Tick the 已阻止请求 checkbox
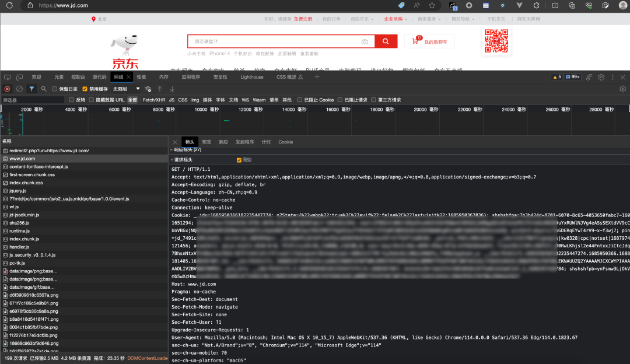 click(x=340, y=100)
